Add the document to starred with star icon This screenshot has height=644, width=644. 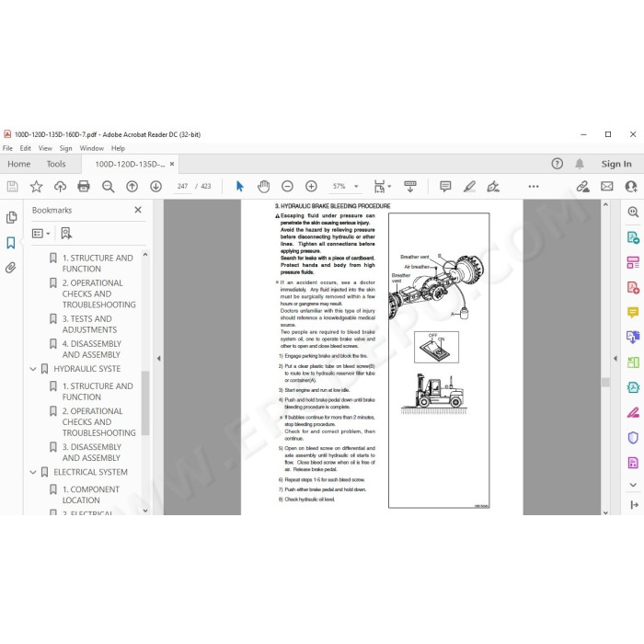[x=36, y=187]
